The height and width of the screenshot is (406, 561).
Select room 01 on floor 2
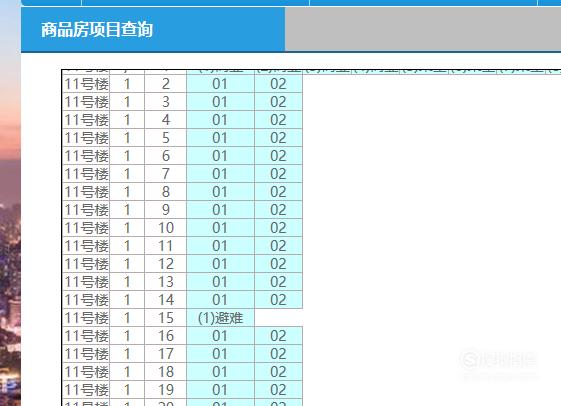point(220,84)
